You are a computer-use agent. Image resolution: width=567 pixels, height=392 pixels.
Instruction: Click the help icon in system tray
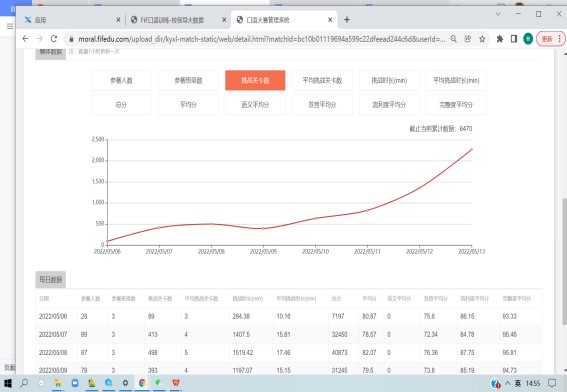pos(496,383)
